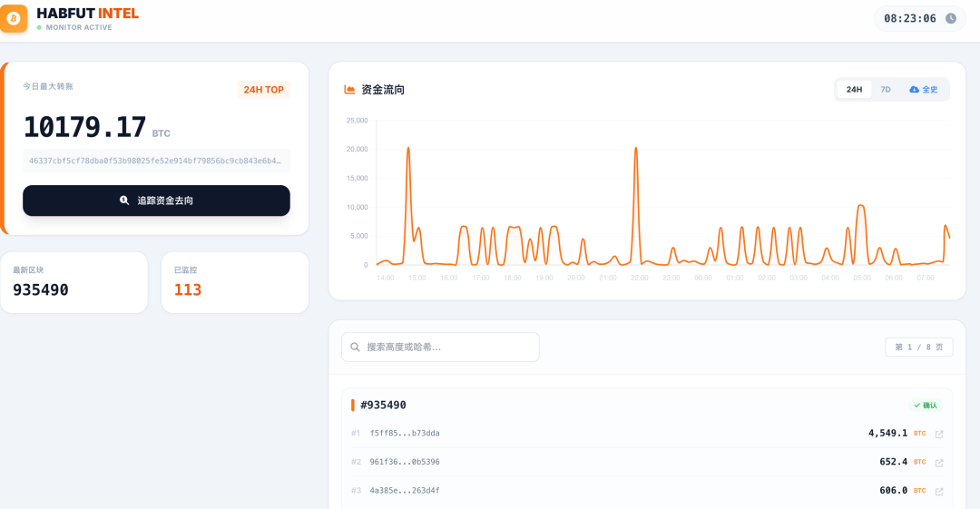Open external link for transaction 4a385e...263d4f
The width and height of the screenshot is (980, 509).
coord(939,492)
